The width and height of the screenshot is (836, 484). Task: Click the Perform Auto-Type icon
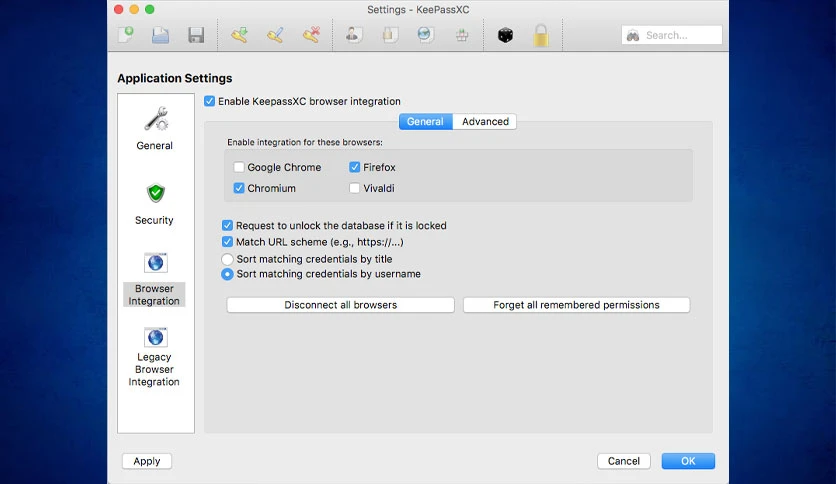[x=462, y=35]
